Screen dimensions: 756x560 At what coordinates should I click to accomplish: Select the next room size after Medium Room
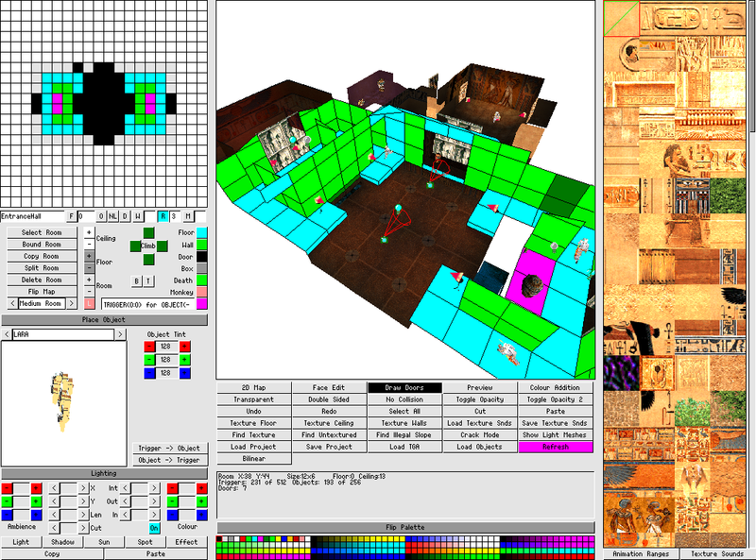(72, 304)
